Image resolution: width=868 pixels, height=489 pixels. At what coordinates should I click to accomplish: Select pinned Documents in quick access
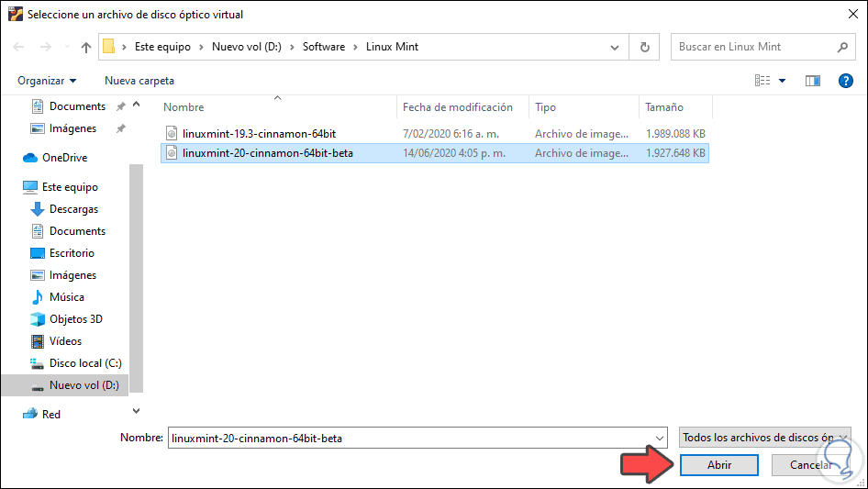pos(77,106)
